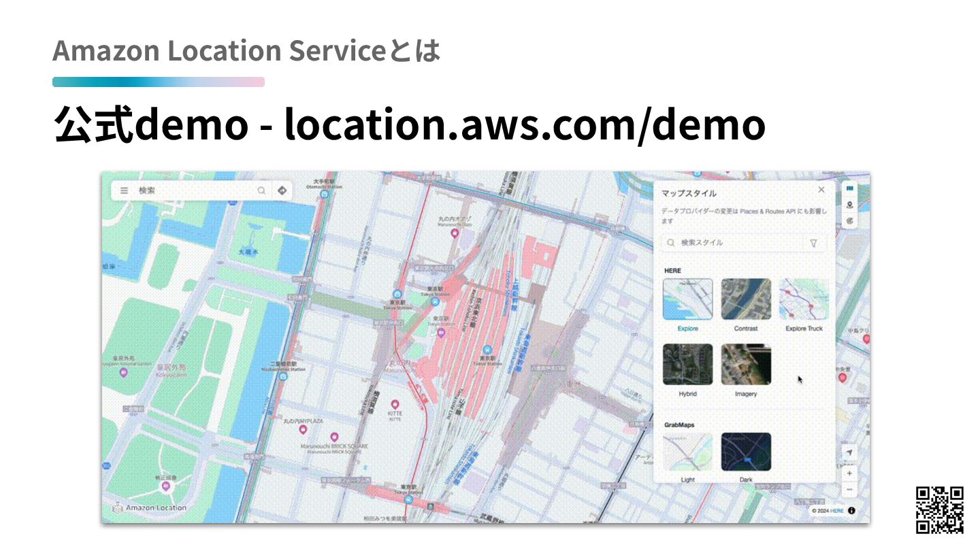Click the locate-me arrow button
The height and width of the screenshot is (551, 980).
849,453
